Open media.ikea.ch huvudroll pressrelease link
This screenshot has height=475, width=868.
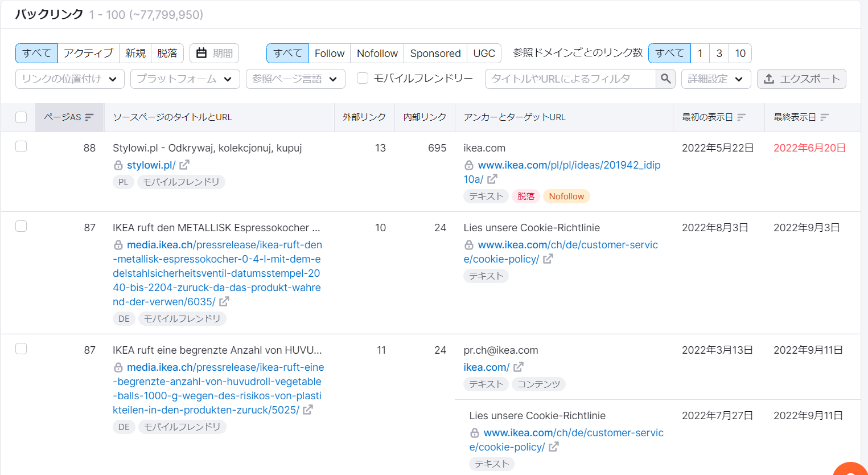219,388
